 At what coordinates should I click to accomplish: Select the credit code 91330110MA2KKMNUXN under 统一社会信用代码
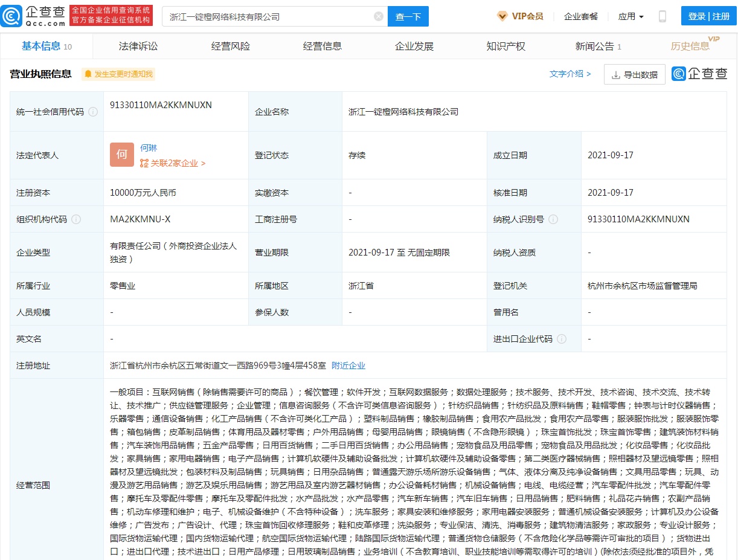tap(161, 105)
